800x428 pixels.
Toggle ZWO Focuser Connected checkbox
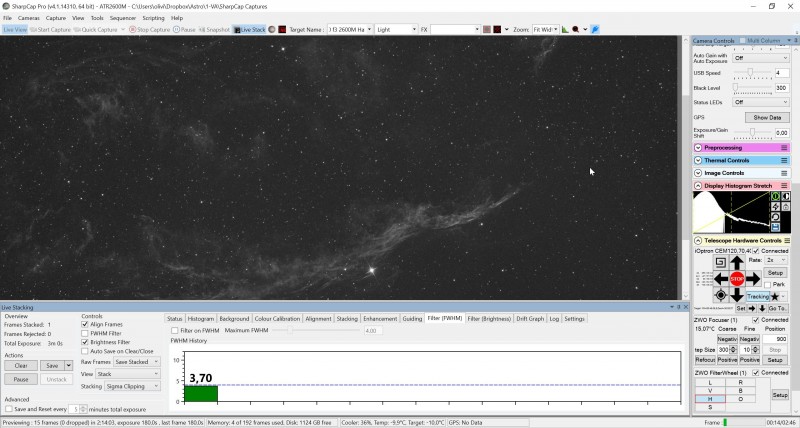756,320
